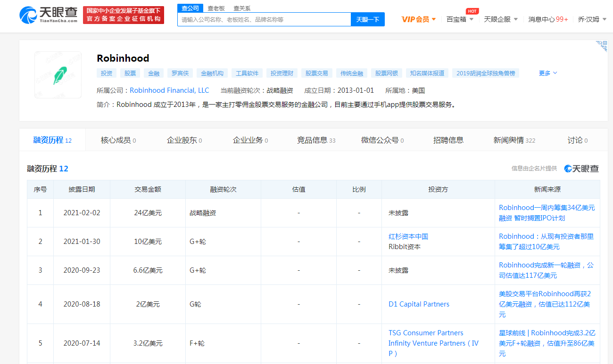613x364 pixels.
Task: Click date cell 2020-08-18
Action: (82, 304)
